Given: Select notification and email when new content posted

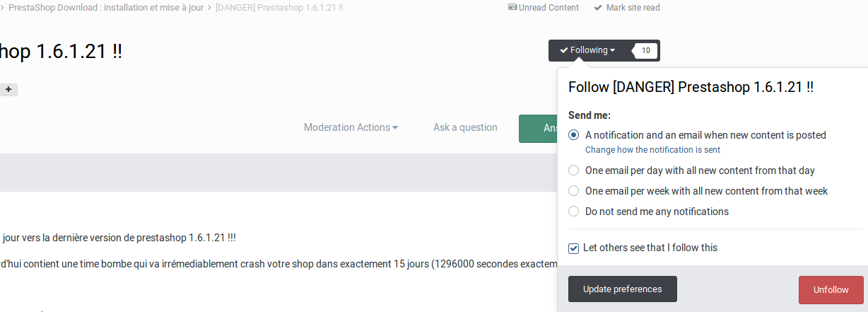Looking at the screenshot, I should pyautogui.click(x=574, y=135).
